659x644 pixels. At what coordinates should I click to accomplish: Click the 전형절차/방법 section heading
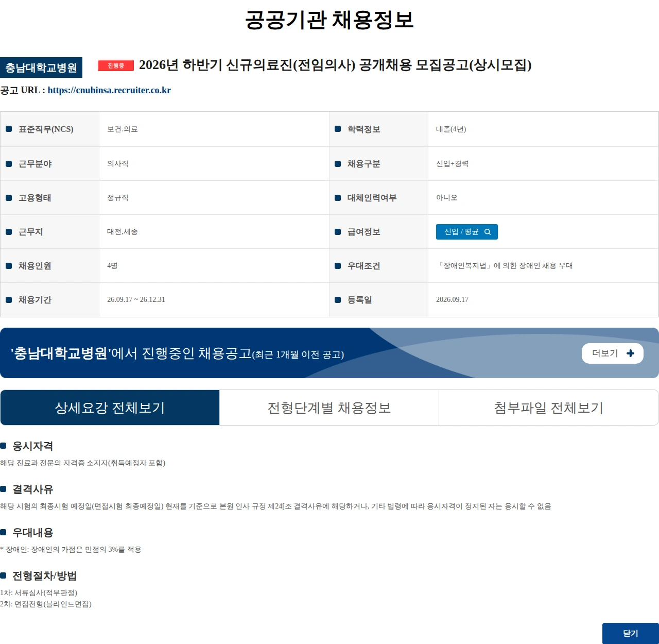[x=44, y=576]
